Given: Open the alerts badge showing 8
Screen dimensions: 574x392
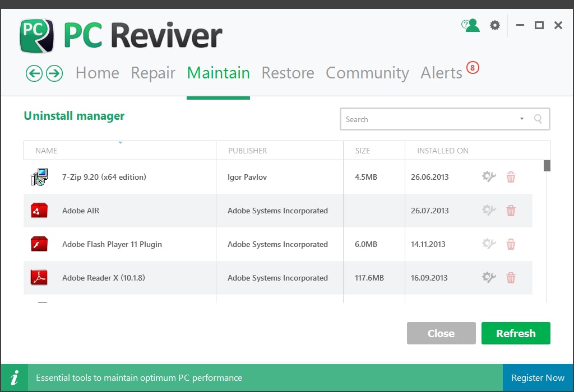Looking at the screenshot, I should pyautogui.click(x=473, y=68).
